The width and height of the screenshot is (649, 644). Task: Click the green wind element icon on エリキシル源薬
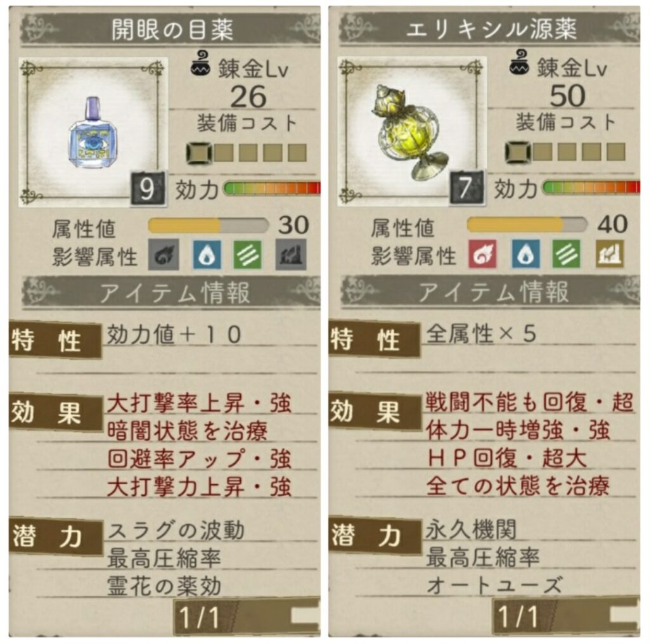tap(566, 254)
